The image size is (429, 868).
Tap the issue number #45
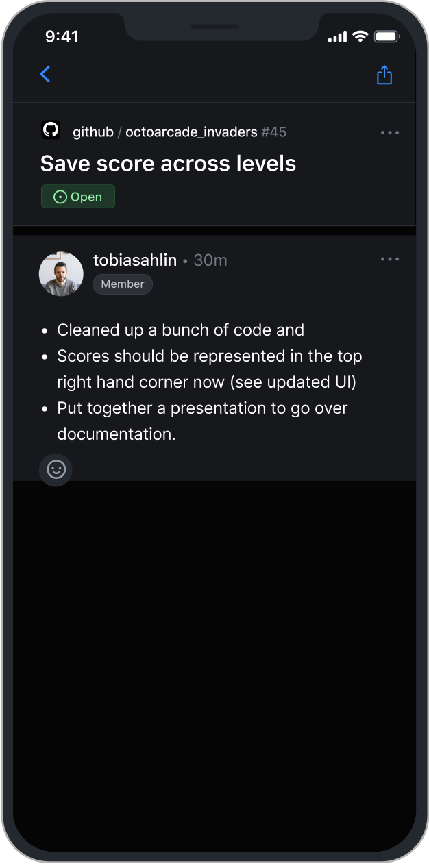pyautogui.click(x=274, y=132)
